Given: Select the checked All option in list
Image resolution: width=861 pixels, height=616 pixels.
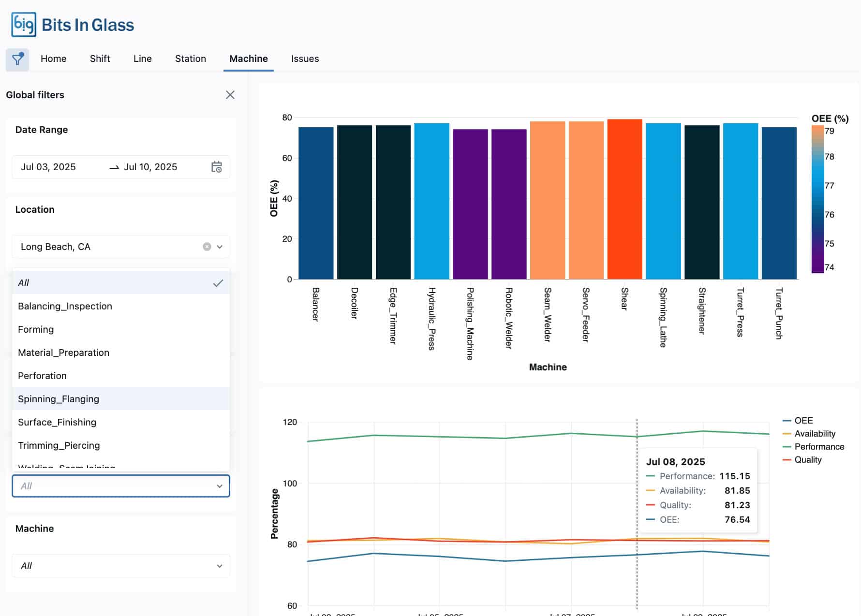Looking at the screenshot, I should coord(120,283).
